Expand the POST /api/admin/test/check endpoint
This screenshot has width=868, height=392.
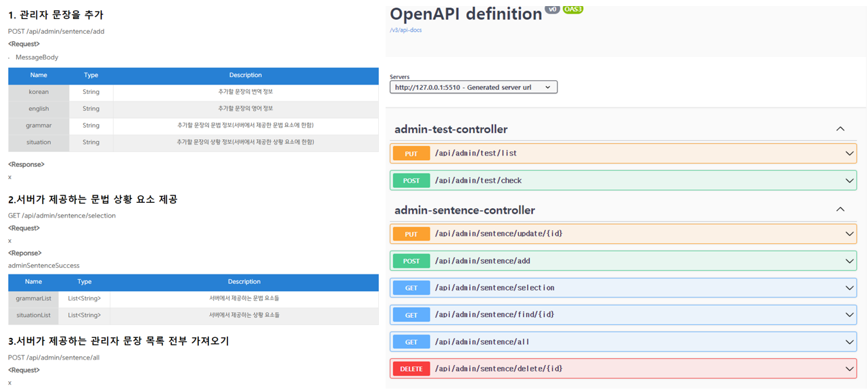coord(849,180)
